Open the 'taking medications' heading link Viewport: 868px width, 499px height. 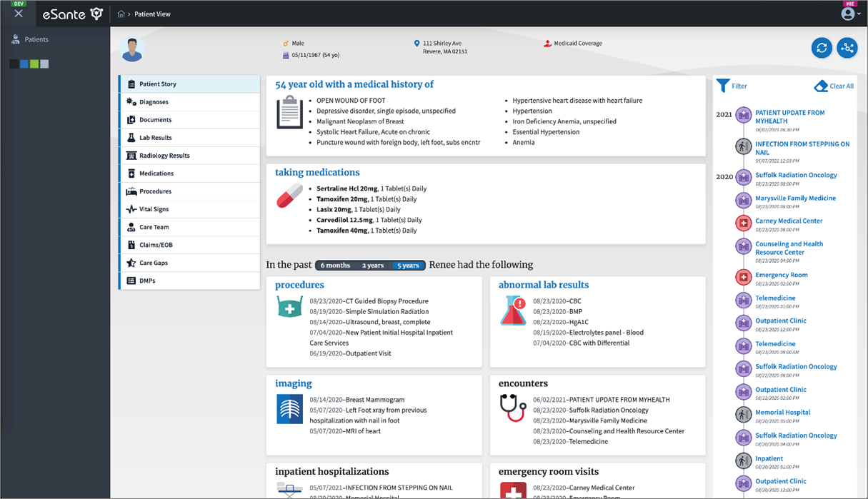pos(317,172)
